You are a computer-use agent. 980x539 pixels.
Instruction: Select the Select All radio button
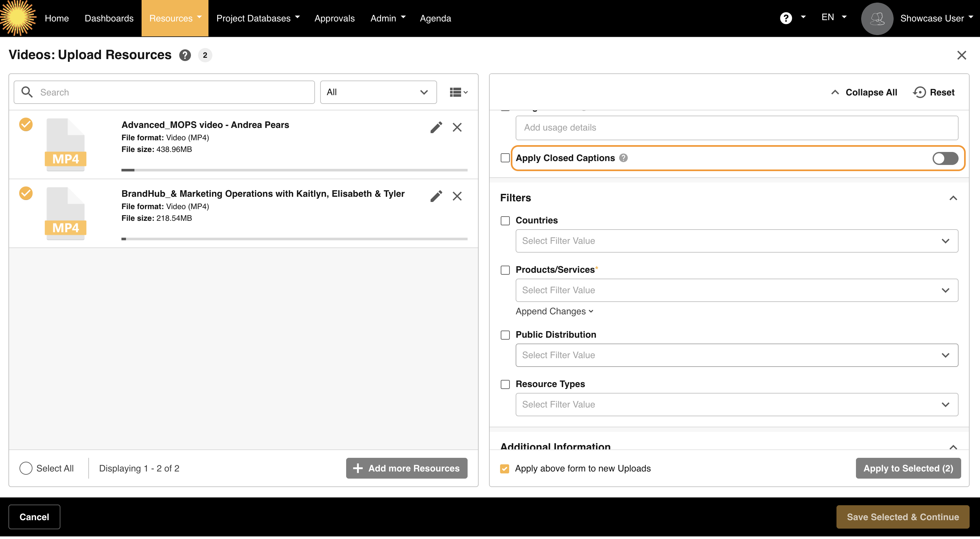pos(26,468)
